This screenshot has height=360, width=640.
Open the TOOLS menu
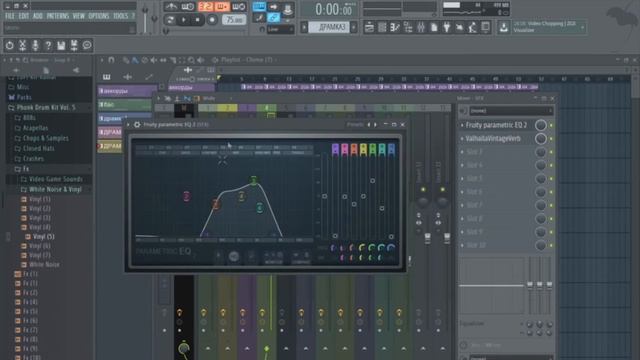[x=120, y=16]
